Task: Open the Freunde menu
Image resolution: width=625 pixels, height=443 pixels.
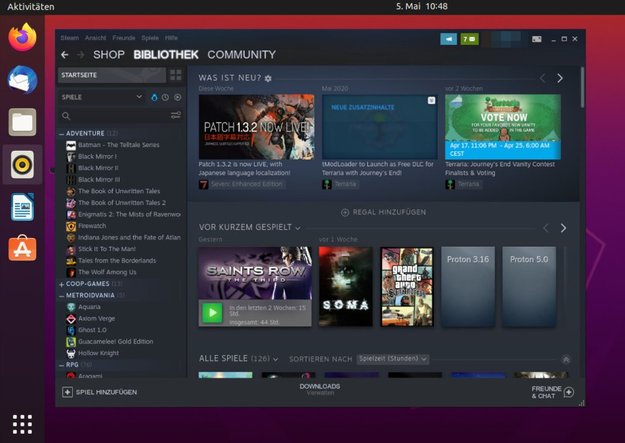Action: click(x=124, y=38)
